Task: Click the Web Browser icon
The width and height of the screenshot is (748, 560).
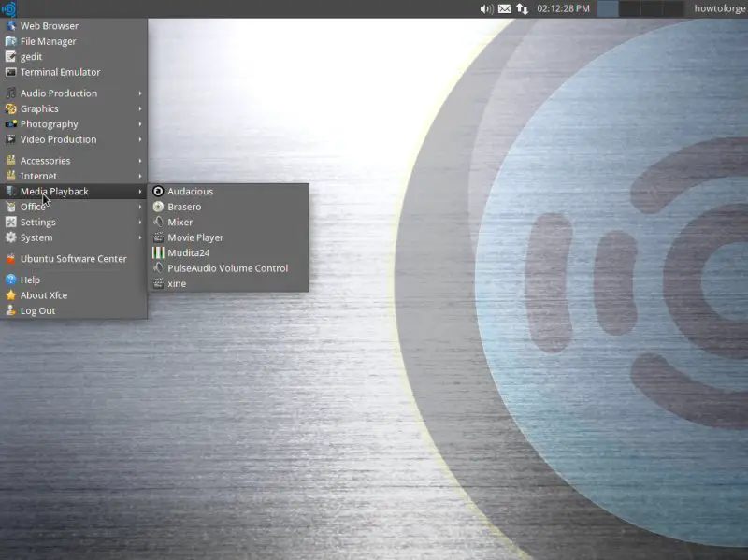Action: [10, 26]
